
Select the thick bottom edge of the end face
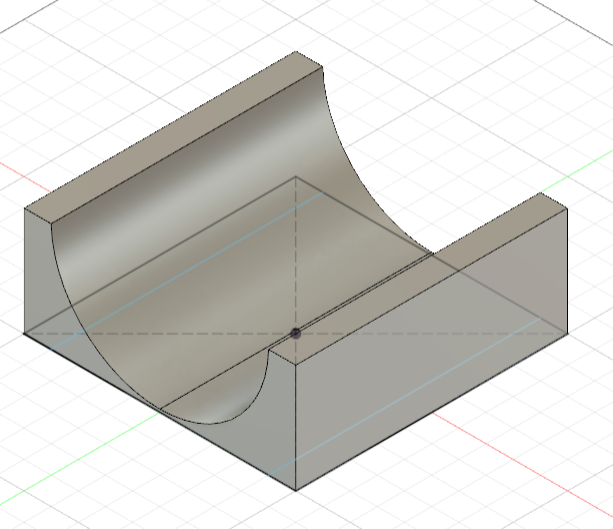click(160, 412)
